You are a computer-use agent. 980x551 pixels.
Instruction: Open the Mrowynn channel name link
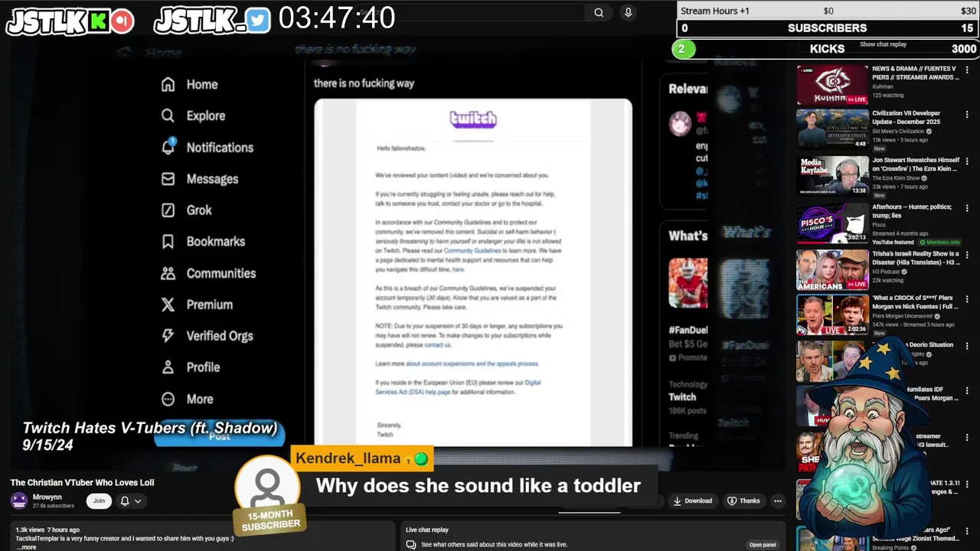click(47, 497)
